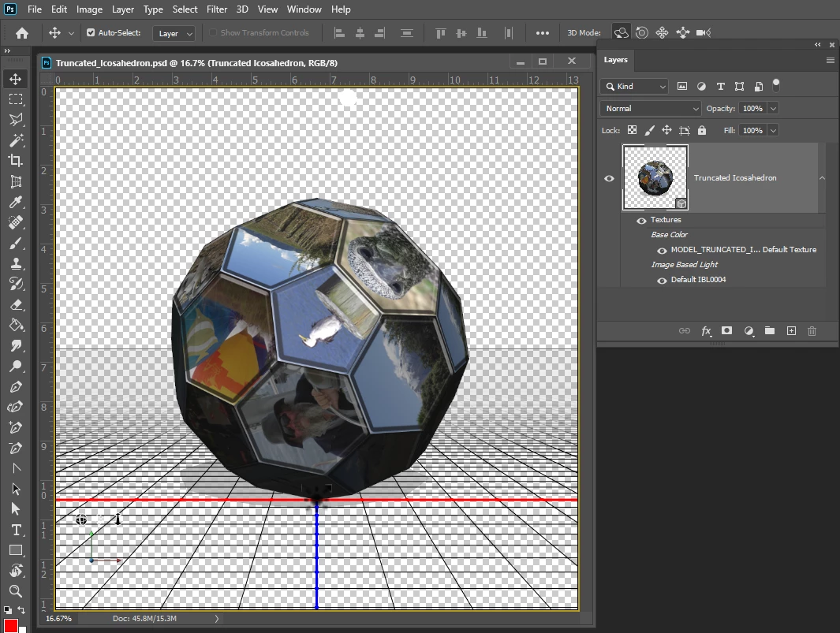The image size is (840, 633).
Task: Hide the Truncated Icosahedron layer
Action: click(x=609, y=178)
